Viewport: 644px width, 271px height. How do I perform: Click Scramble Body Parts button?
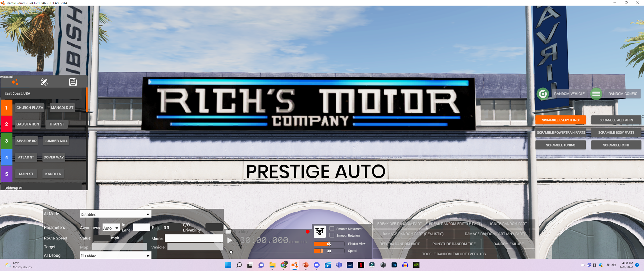click(616, 132)
